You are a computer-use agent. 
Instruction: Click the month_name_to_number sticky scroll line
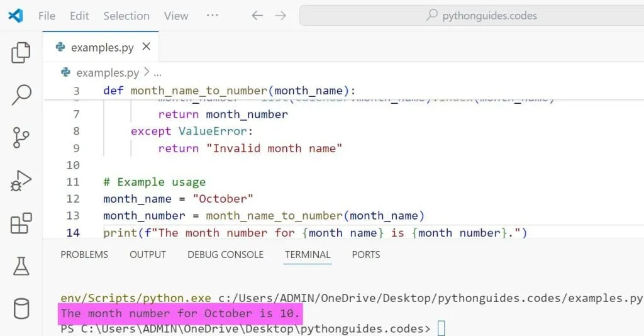pos(230,91)
